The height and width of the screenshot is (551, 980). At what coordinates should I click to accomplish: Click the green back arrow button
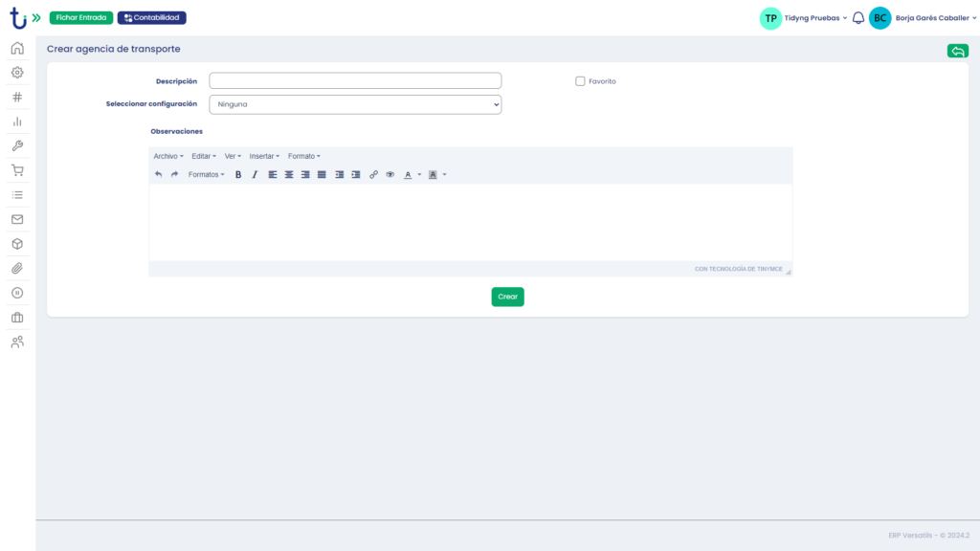pos(957,51)
